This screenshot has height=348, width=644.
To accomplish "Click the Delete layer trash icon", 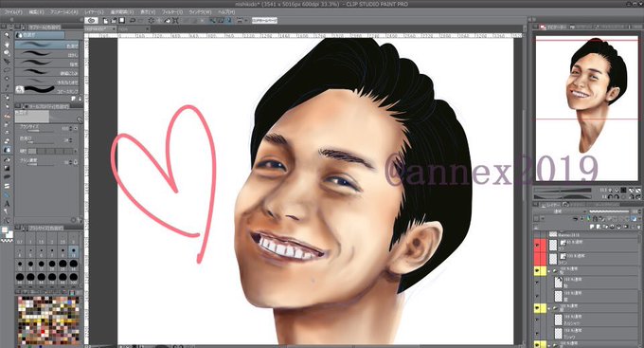I will click(637, 227).
